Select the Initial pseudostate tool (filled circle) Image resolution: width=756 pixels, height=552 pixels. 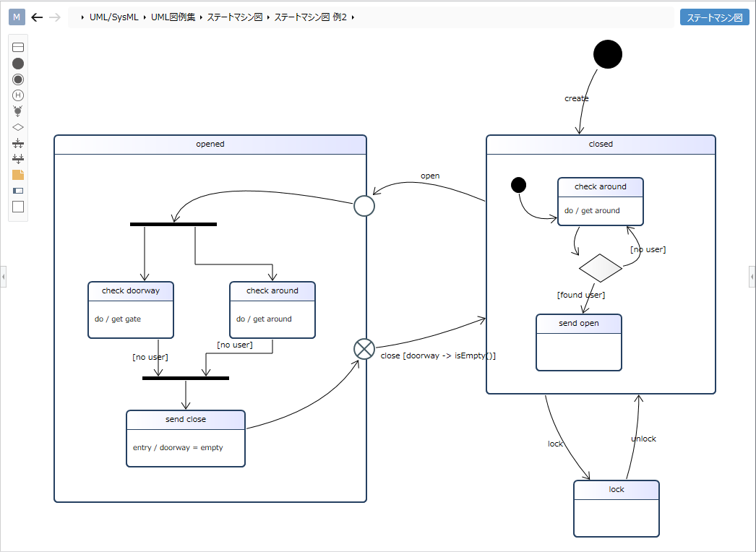tap(18, 63)
